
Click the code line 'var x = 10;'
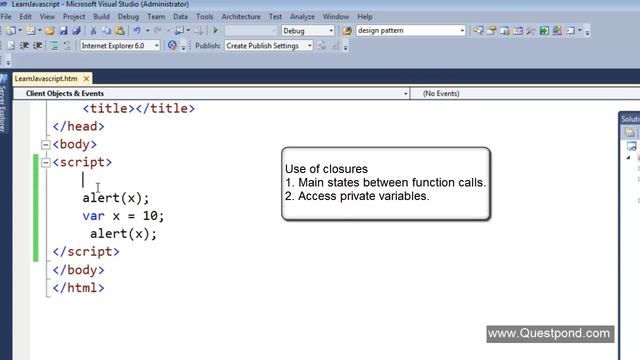point(123,216)
